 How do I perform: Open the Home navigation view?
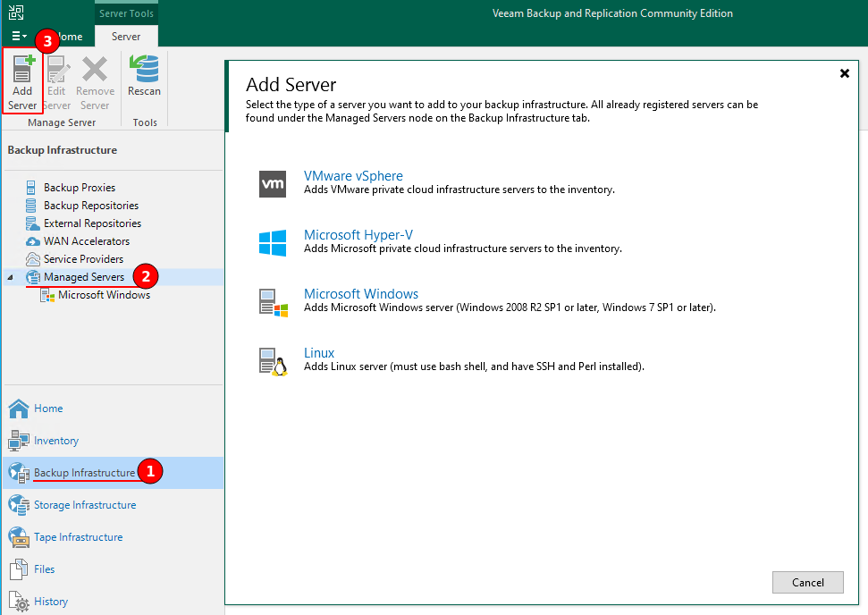(x=48, y=409)
